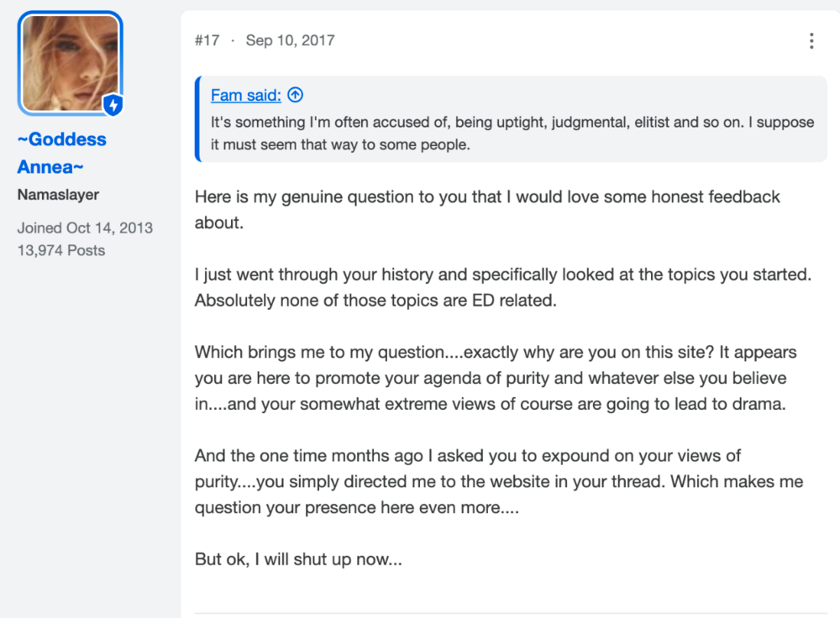The image size is (840, 618).
Task: Click the "But ok, I will shut up now" line
Action: pos(298,559)
